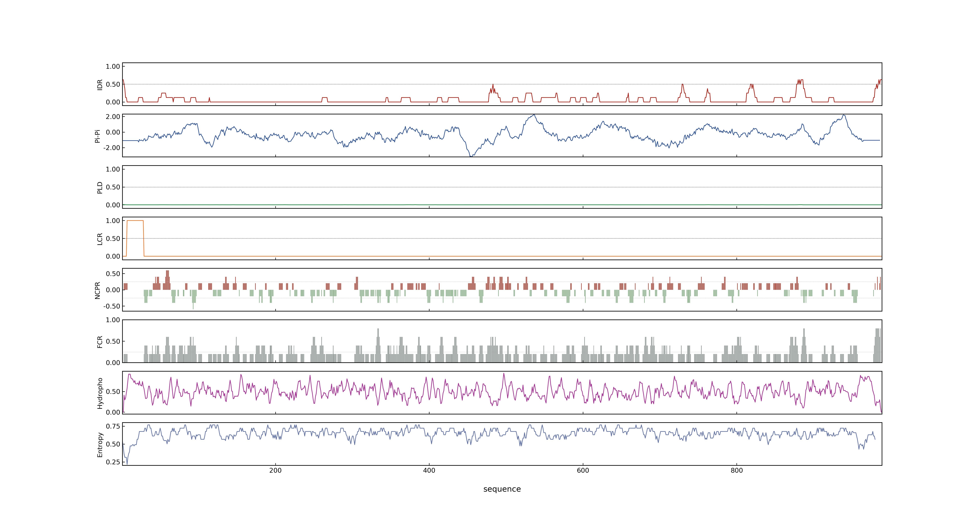
Task: Click the x-axis tick label 400
Action: point(429,470)
